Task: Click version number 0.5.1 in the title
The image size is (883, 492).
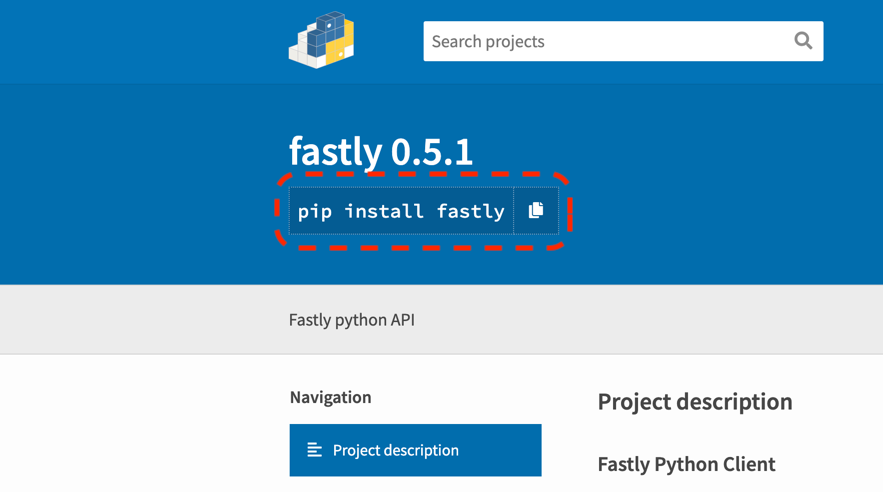Action: pos(432,152)
